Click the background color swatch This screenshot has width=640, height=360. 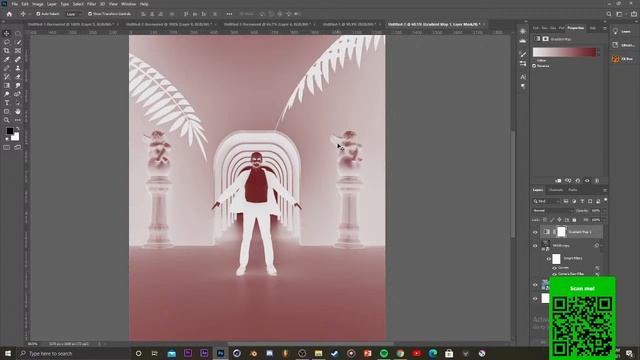click(15, 137)
